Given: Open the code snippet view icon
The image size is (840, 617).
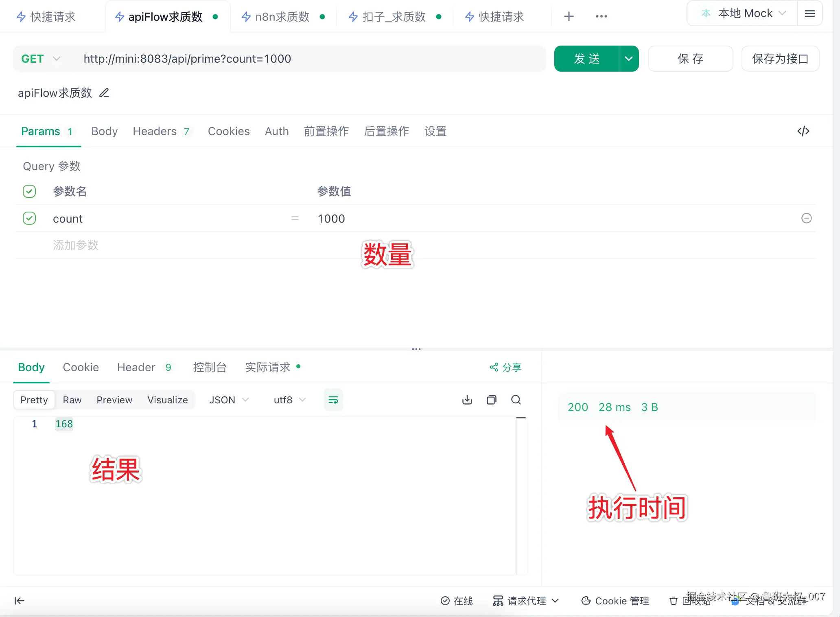Looking at the screenshot, I should point(803,131).
